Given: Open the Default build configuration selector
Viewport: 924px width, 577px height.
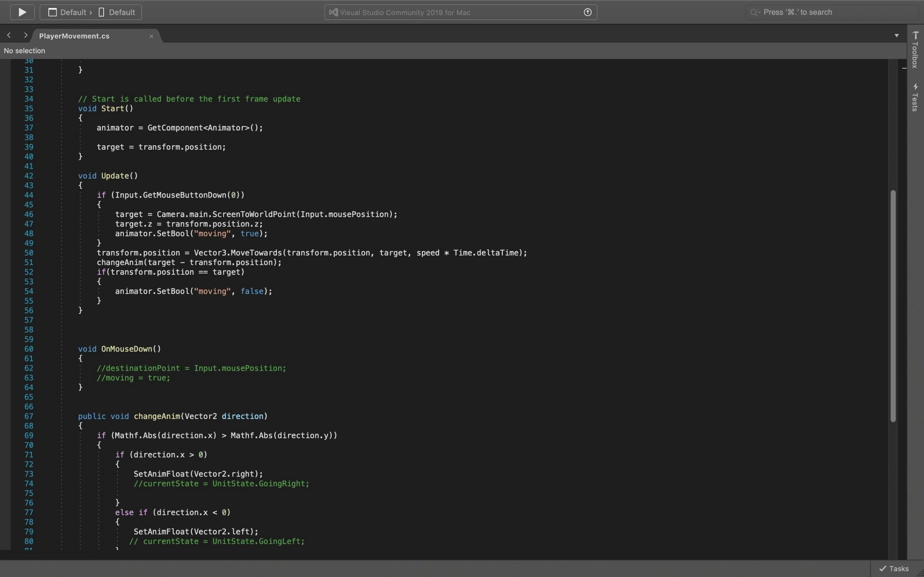Looking at the screenshot, I should [68, 12].
